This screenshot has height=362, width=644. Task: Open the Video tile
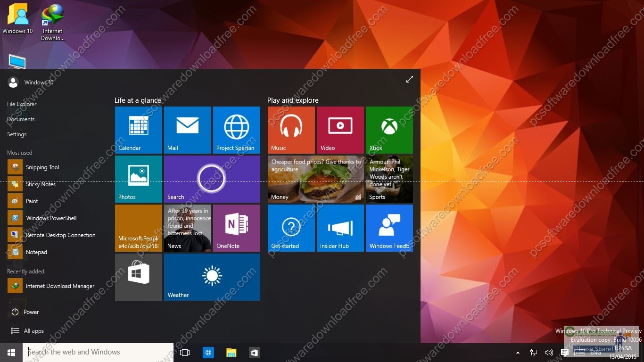point(340,130)
